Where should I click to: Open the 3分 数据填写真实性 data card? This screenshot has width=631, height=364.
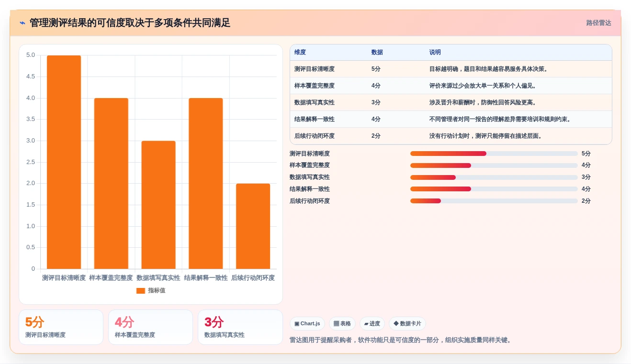(240, 327)
